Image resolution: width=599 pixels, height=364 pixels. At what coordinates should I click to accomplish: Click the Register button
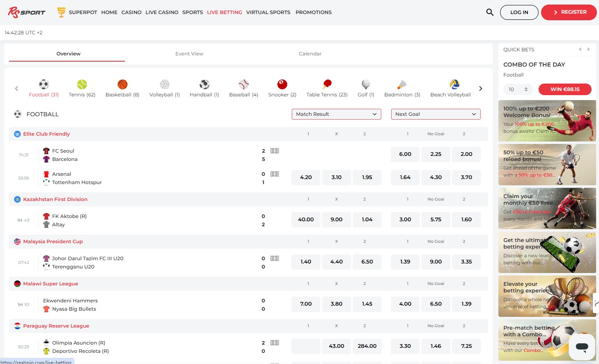pos(569,12)
